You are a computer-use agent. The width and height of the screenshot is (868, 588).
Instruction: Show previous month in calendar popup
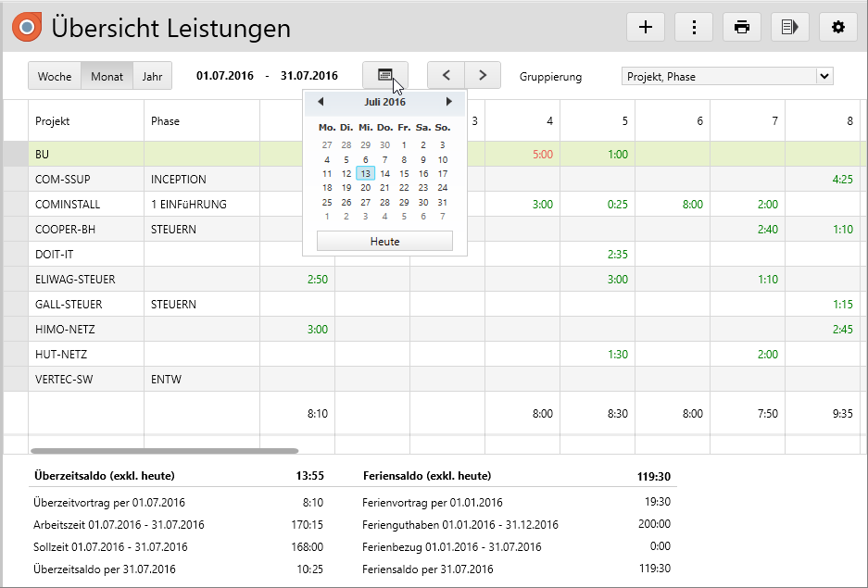pyautogui.click(x=321, y=102)
